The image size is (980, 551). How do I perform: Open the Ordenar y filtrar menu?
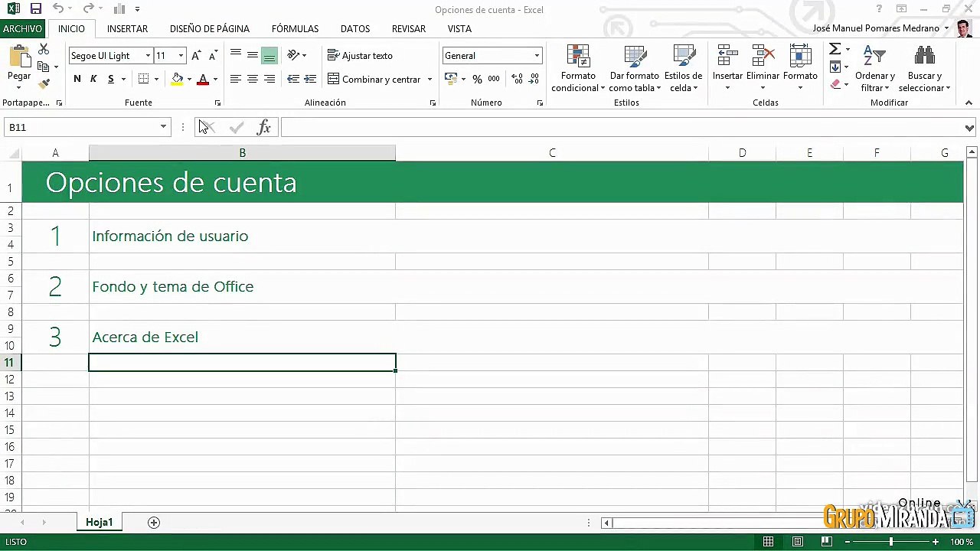tap(875, 68)
